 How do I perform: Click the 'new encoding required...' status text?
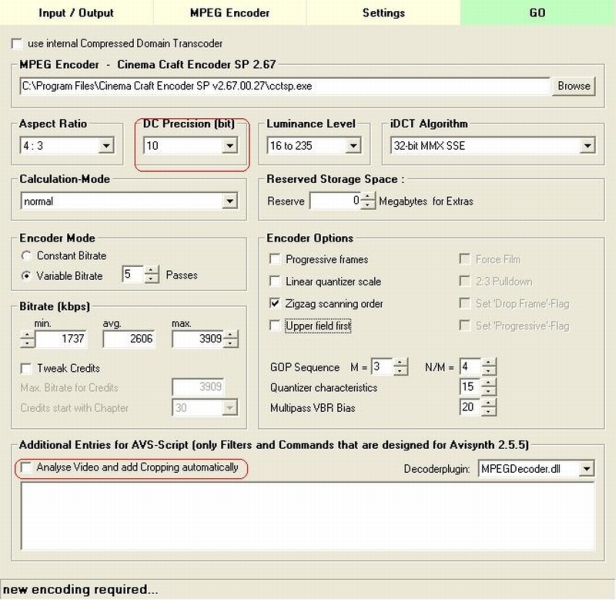pos(80,589)
